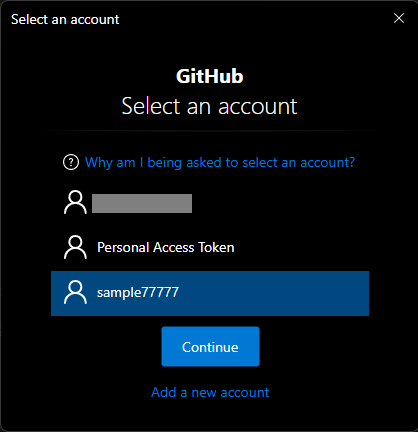Image resolution: width=418 pixels, height=432 pixels.
Task: Click the user icon beside Personal Access Token
Action: [x=75, y=247]
